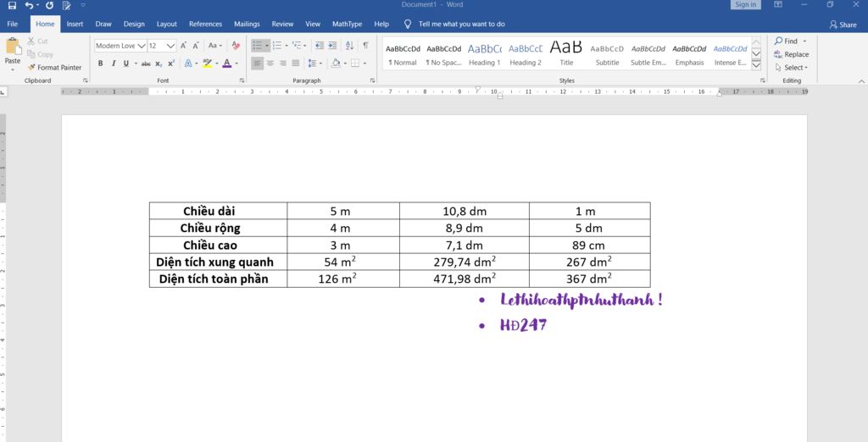Open the Borders dropdown arrow
This screenshot has width=868, height=442.
click(x=364, y=64)
